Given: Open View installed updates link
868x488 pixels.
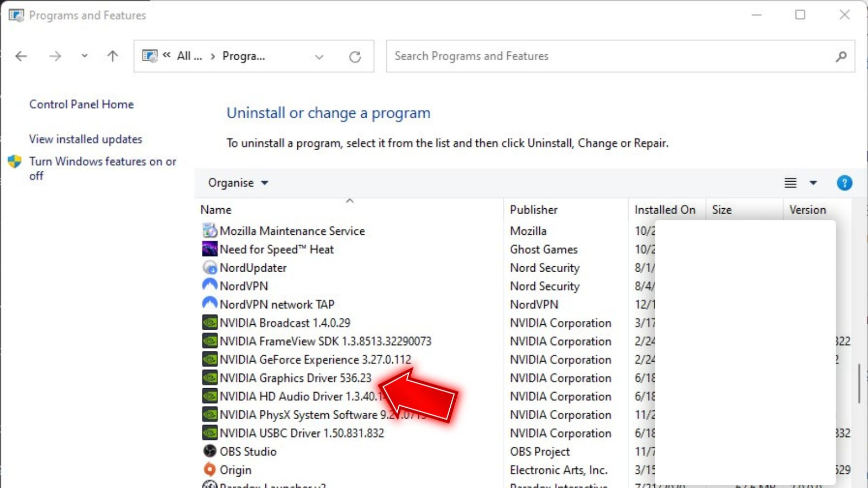Looking at the screenshot, I should pyautogui.click(x=86, y=139).
